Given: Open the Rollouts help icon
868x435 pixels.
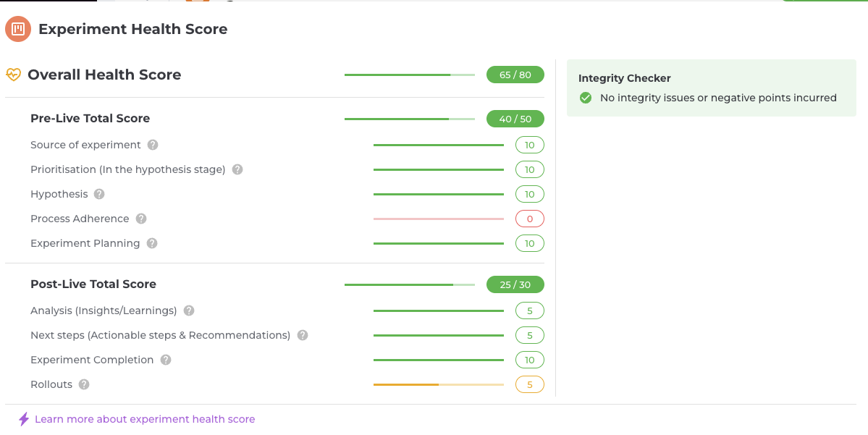Looking at the screenshot, I should pyautogui.click(x=84, y=384).
